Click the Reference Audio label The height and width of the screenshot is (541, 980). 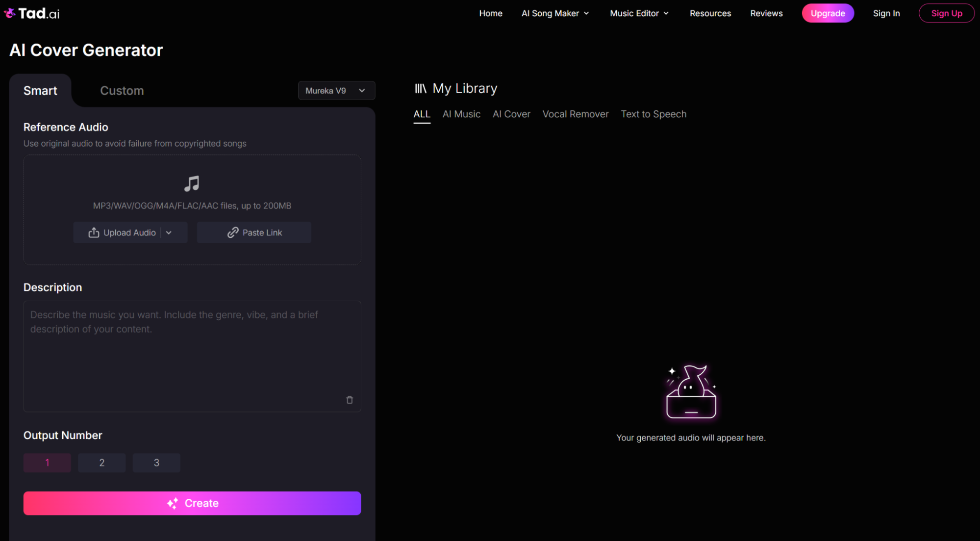(x=66, y=127)
